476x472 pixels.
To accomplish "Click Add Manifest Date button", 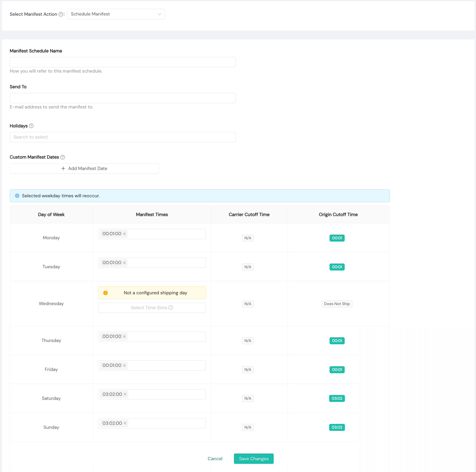I will tap(84, 168).
